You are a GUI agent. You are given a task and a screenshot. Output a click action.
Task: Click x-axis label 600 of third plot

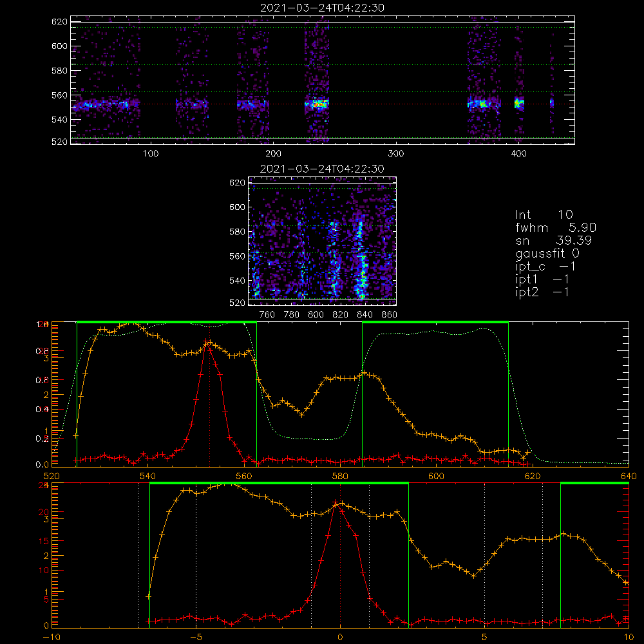pyautogui.click(x=436, y=476)
